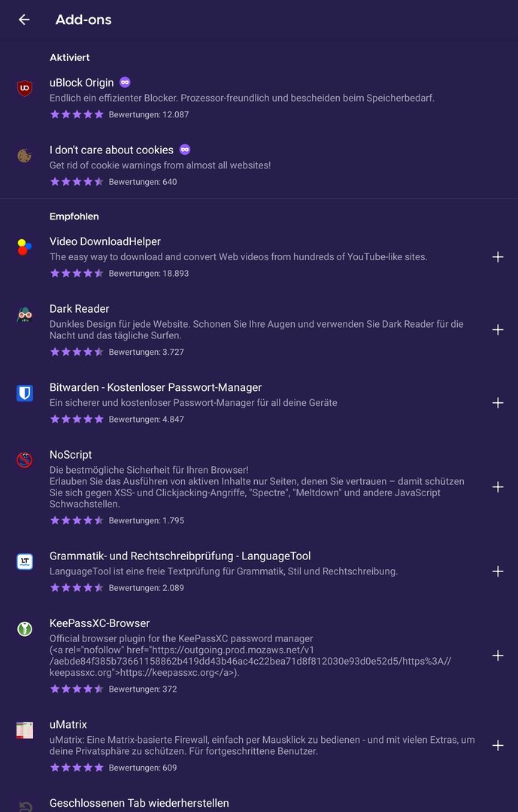Image resolution: width=518 pixels, height=812 pixels.
Task: Add Dark Reader with its plus icon
Action: coord(498,330)
